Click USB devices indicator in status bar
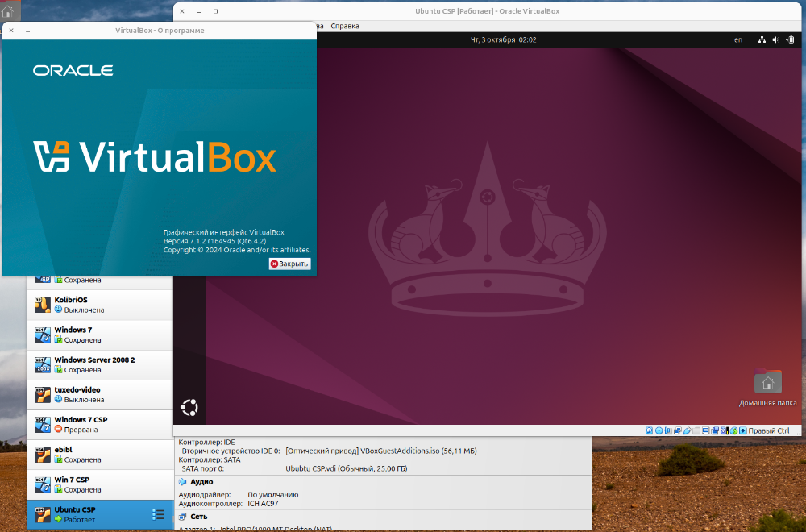Screen dimensions: 806x532 click(x=687, y=430)
